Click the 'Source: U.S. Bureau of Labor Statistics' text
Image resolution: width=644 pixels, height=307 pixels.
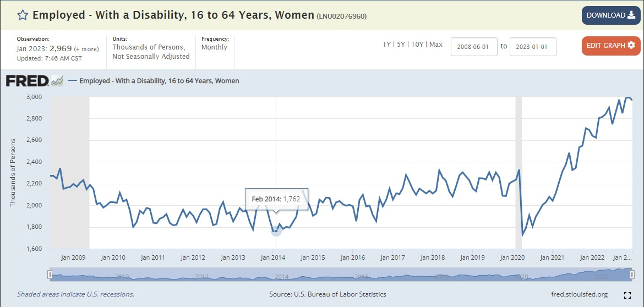click(328, 294)
